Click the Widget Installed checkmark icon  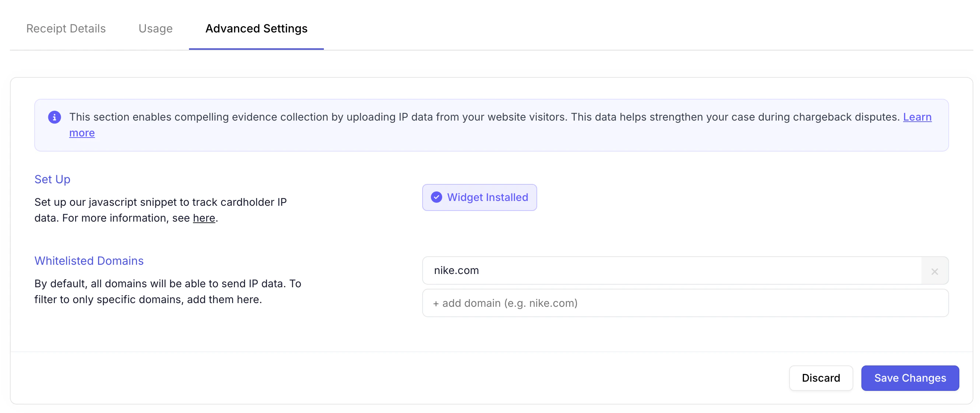tap(436, 197)
